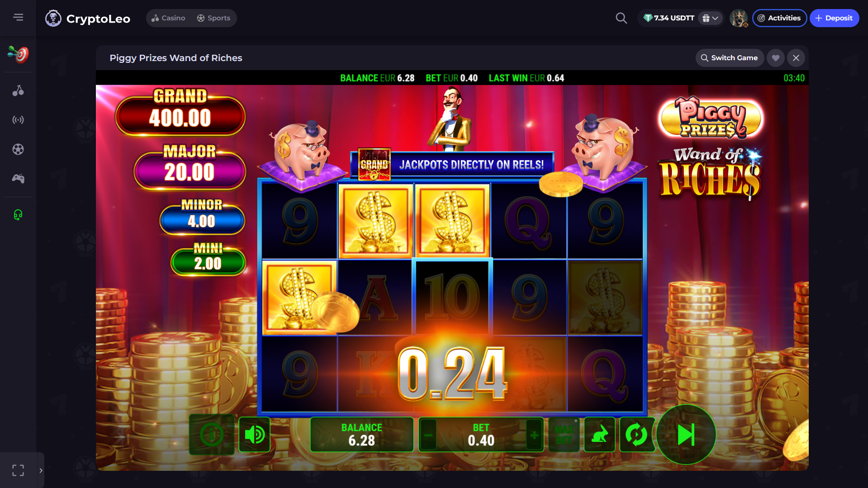Screen dimensions: 868x488
Task: Open the gamepad sidebar icon
Action: (18, 179)
